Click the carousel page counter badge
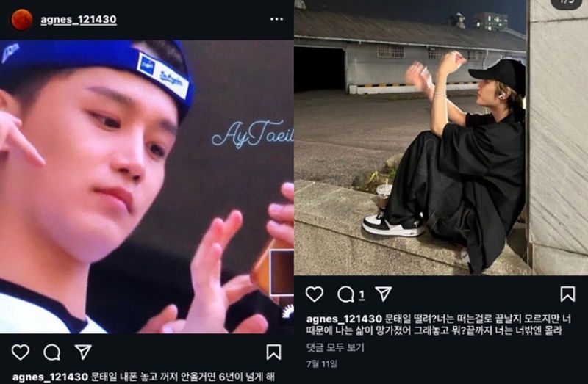 (566, 3)
